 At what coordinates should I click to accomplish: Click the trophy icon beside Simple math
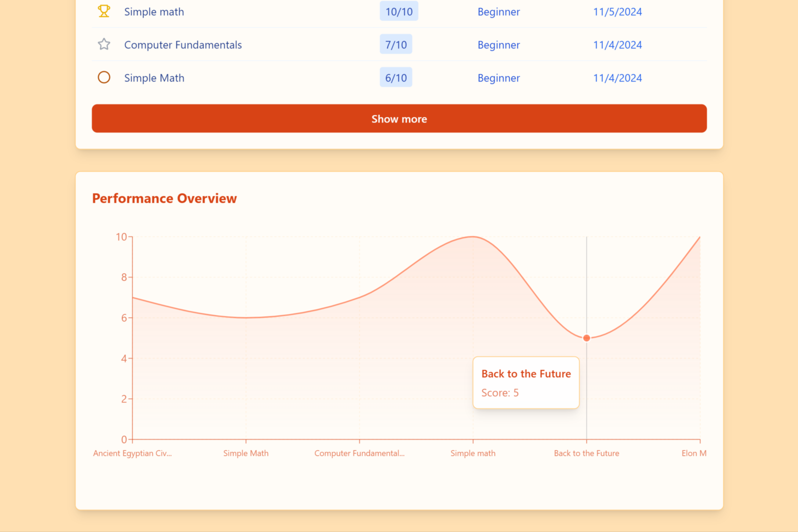(x=104, y=11)
